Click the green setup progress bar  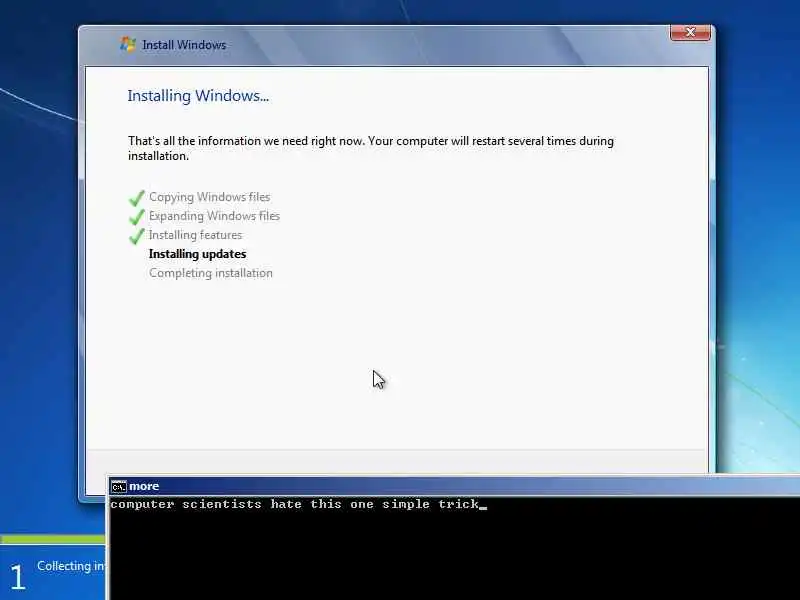[53, 539]
